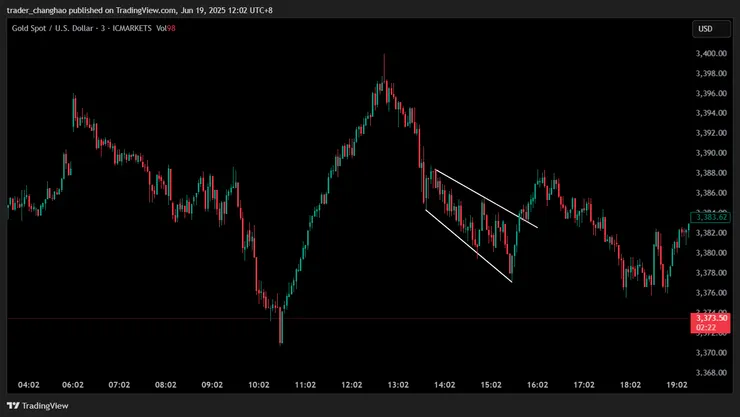Click the 3,390.00 price axis label
740x417 pixels.
click(x=711, y=153)
